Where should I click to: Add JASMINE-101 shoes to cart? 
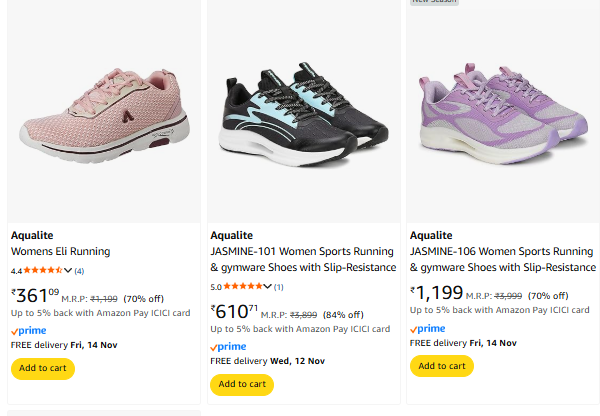242,384
